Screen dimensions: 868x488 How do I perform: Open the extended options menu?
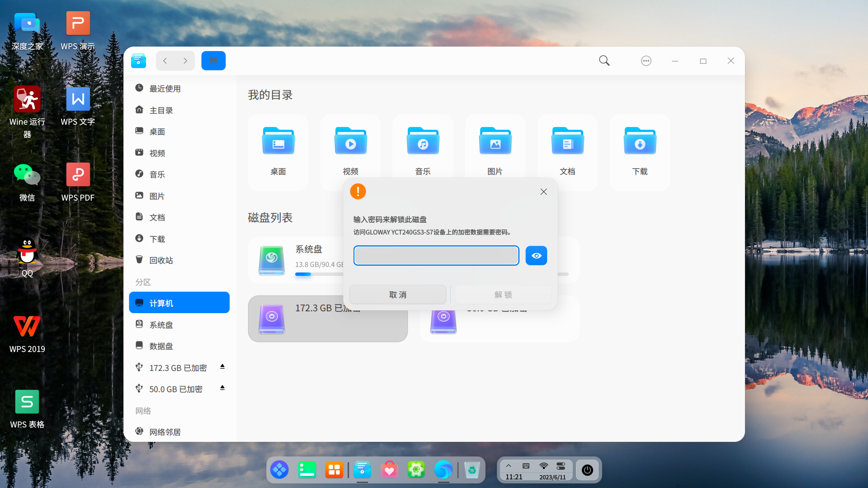(x=646, y=60)
